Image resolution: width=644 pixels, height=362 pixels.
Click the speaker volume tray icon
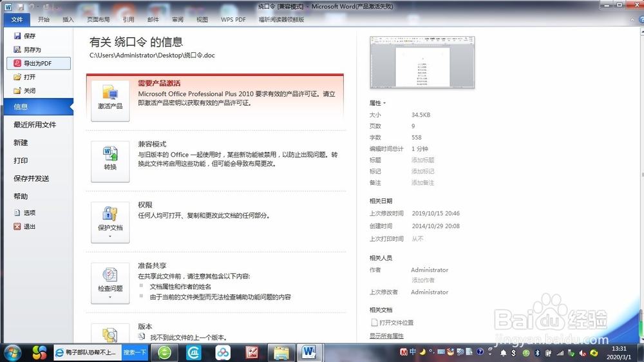[x=582, y=353]
